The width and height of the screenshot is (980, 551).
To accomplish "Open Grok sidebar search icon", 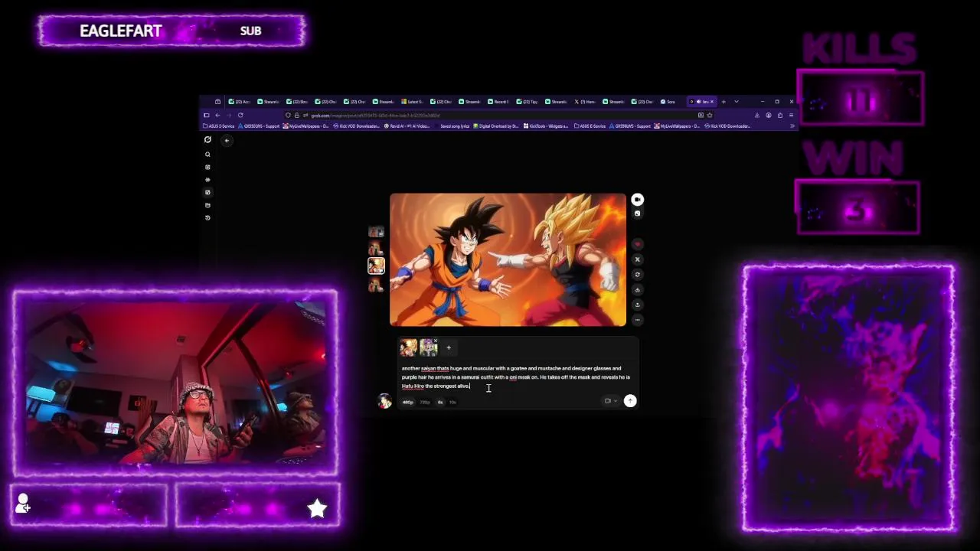I will coord(207,155).
